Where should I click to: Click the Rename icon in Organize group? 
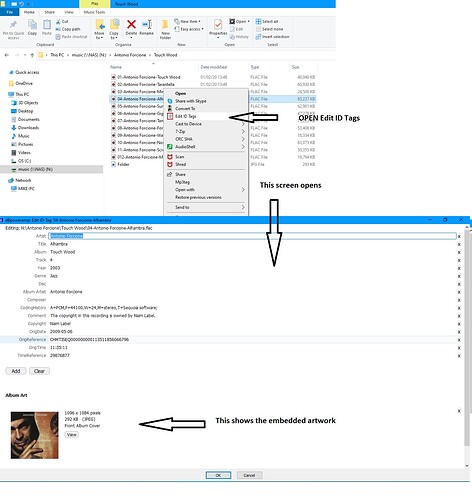pos(147,24)
